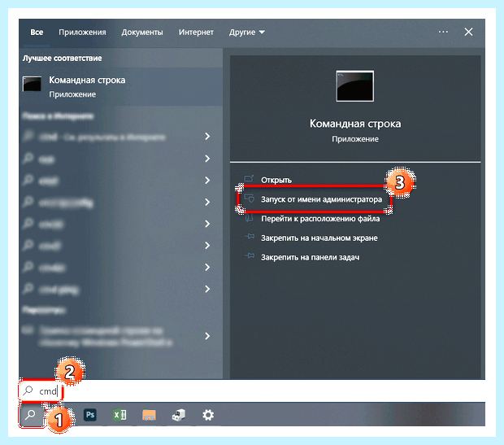Click the admin shield icon beside Запуск
504x445 pixels.
(250, 199)
